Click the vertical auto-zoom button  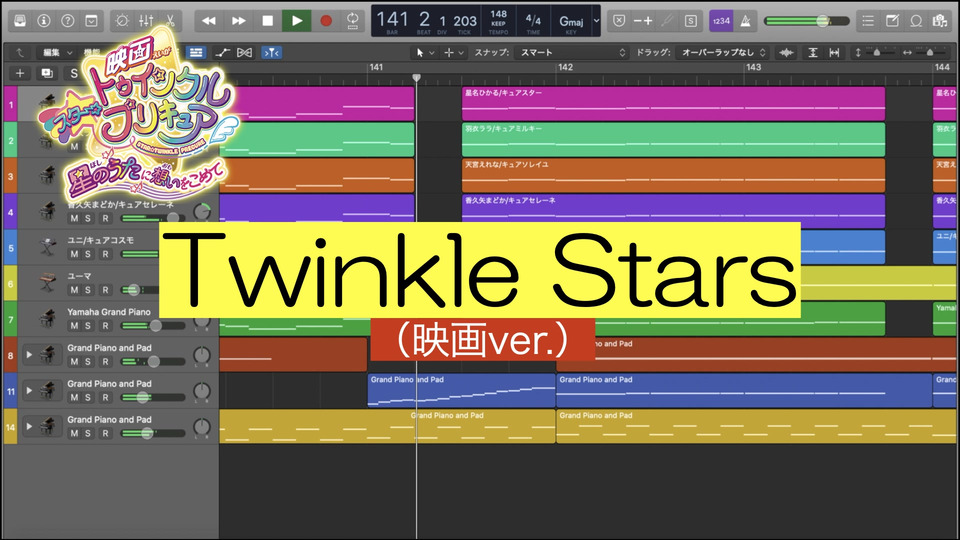(x=812, y=53)
